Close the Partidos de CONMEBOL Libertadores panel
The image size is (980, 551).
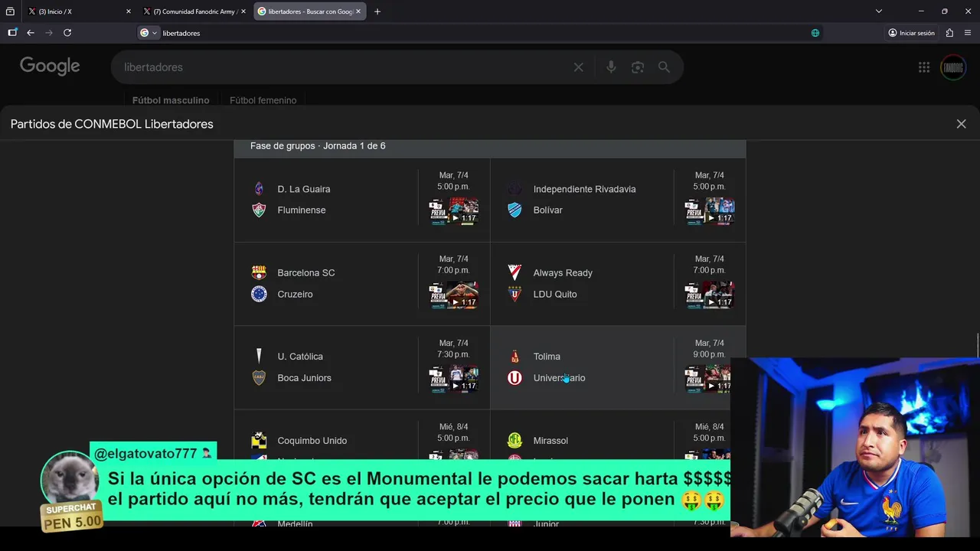pos(962,124)
